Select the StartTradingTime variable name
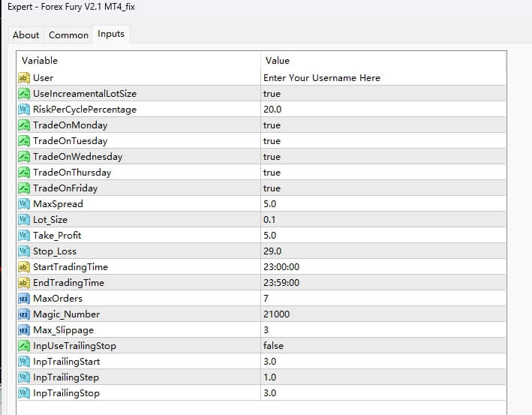 click(x=71, y=267)
